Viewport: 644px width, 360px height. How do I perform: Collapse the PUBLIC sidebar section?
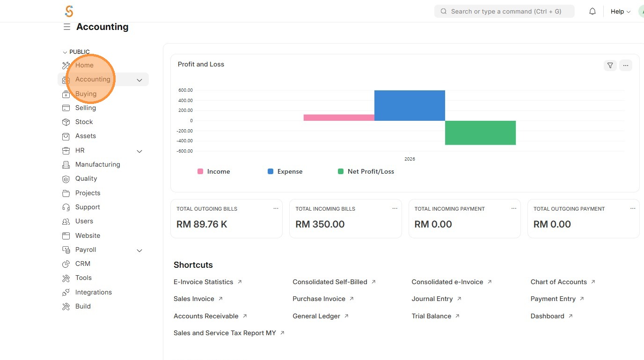[x=76, y=52]
